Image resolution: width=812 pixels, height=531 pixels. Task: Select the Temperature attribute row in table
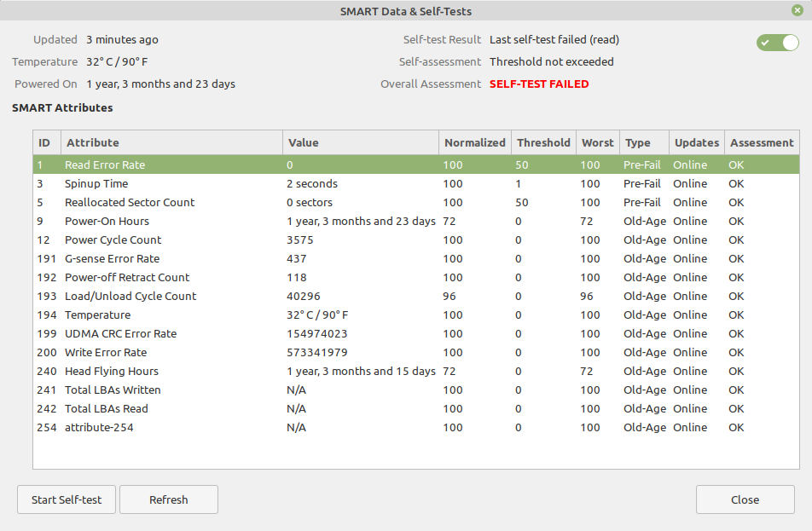coord(416,315)
